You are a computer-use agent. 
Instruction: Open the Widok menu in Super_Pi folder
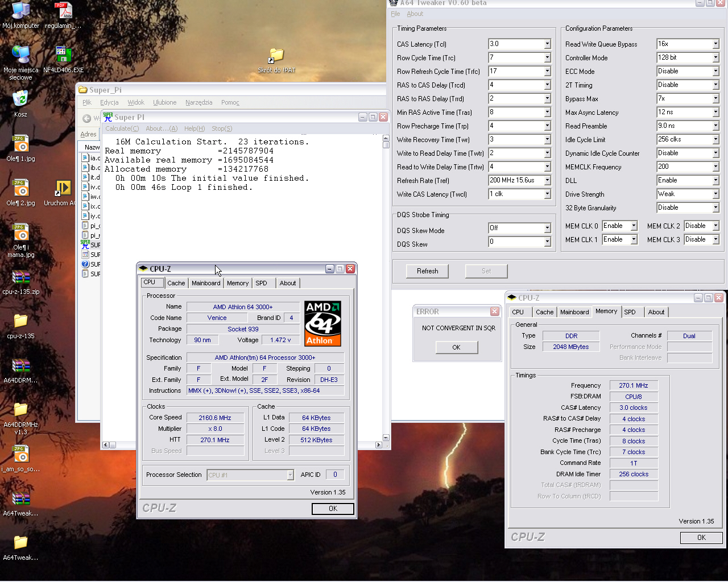pos(136,102)
